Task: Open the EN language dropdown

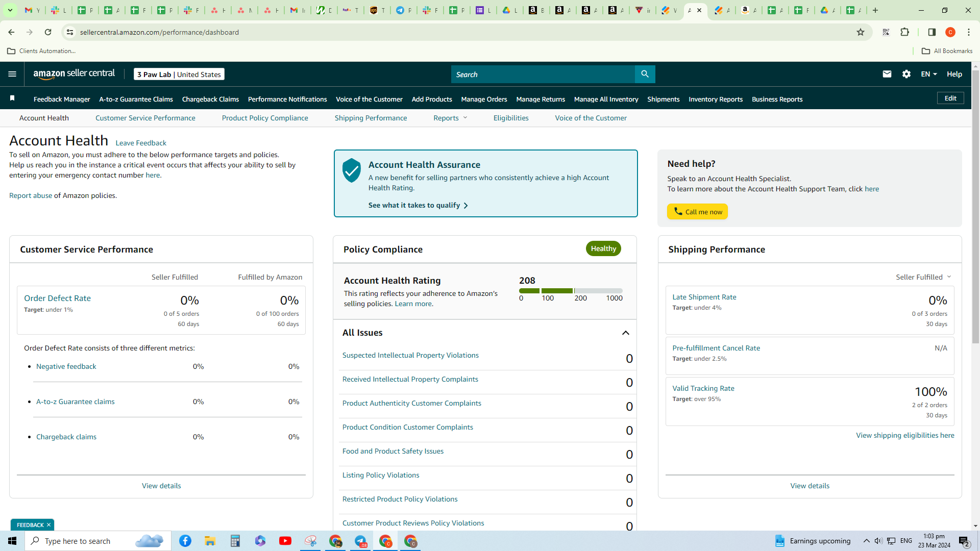Action: (929, 74)
